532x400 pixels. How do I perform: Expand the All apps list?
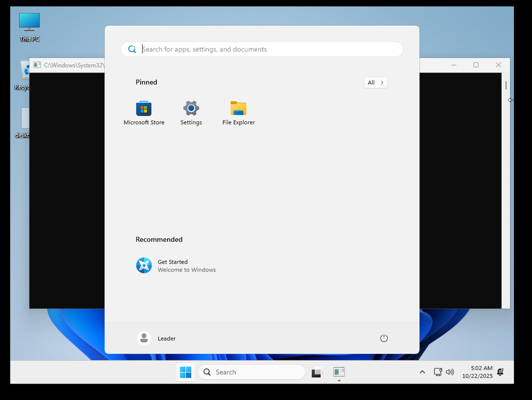click(375, 82)
